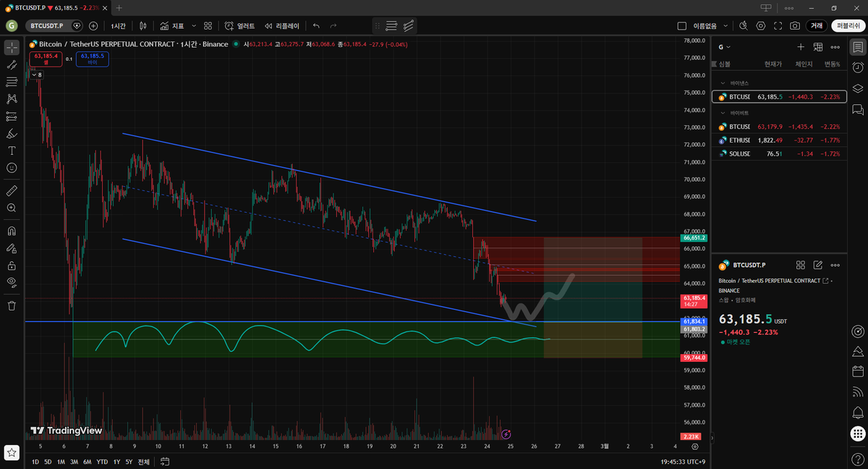Image resolution: width=868 pixels, height=469 pixels.
Task: Click the 거래 trade button
Action: point(817,25)
